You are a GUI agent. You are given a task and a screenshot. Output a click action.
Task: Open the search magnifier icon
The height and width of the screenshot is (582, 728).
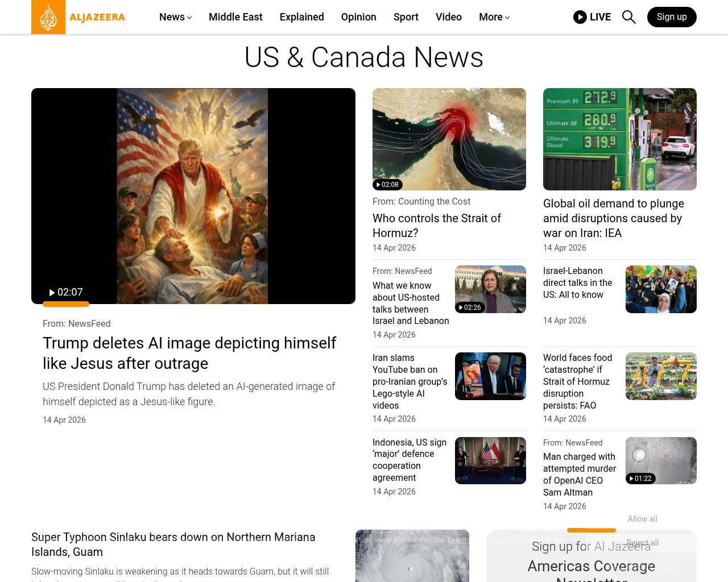[x=628, y=17]
